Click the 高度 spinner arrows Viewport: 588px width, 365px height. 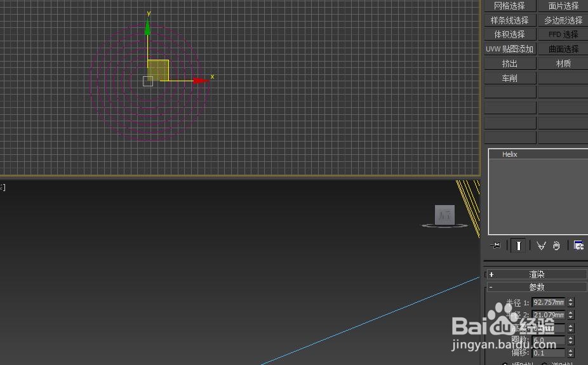pyautogui.click(x=571, y=328)
